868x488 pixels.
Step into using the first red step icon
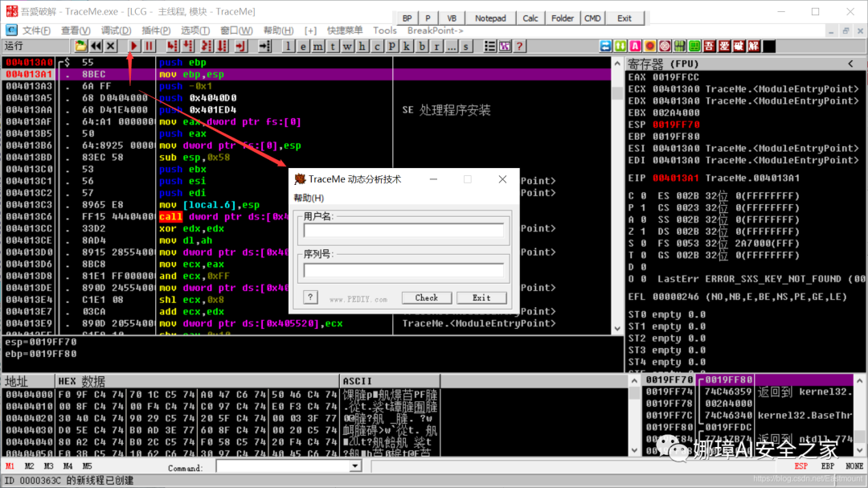pyautogui.click(x=173, y=46)
